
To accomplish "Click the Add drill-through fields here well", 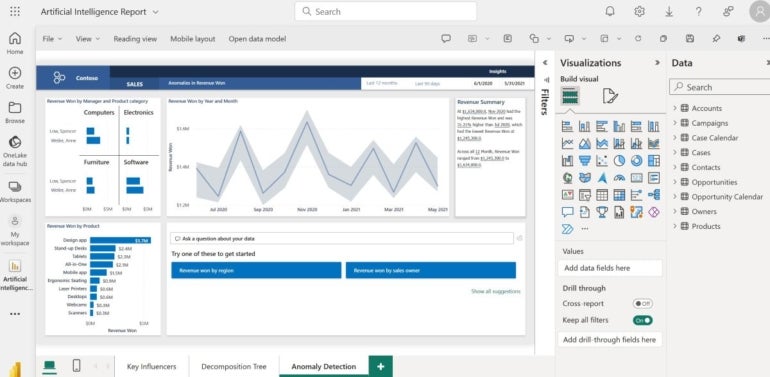I will pos(610,340).
